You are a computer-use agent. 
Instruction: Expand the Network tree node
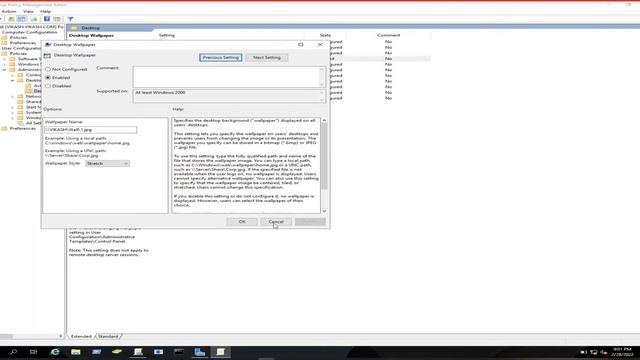click(x=13, y=96)
